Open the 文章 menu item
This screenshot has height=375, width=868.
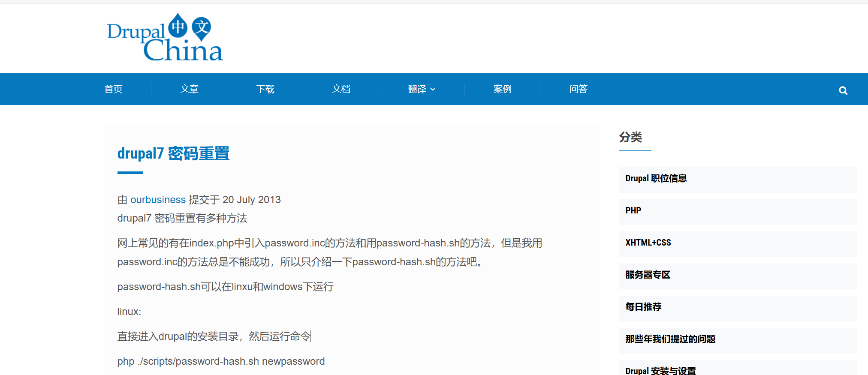[190, 89]
